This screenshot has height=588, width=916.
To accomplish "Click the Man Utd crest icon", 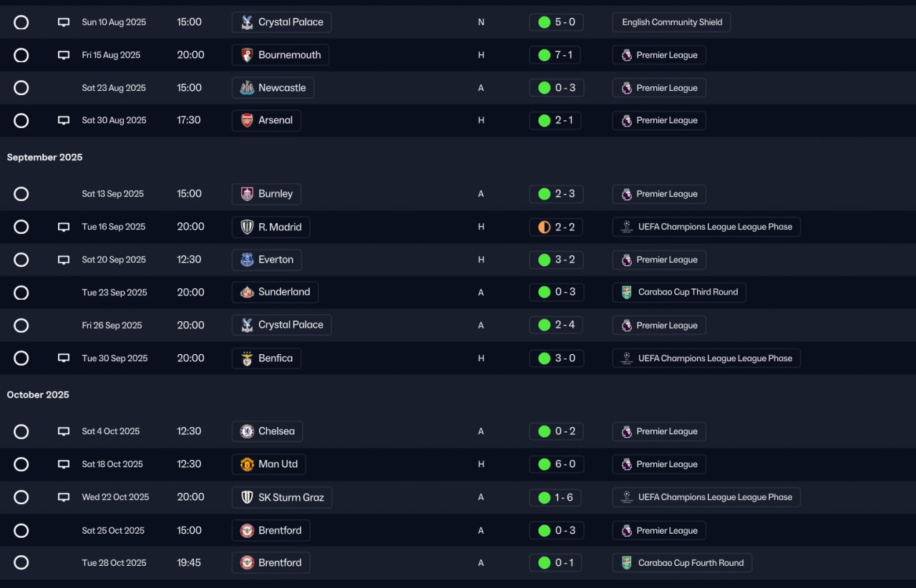I will point(247,464).
